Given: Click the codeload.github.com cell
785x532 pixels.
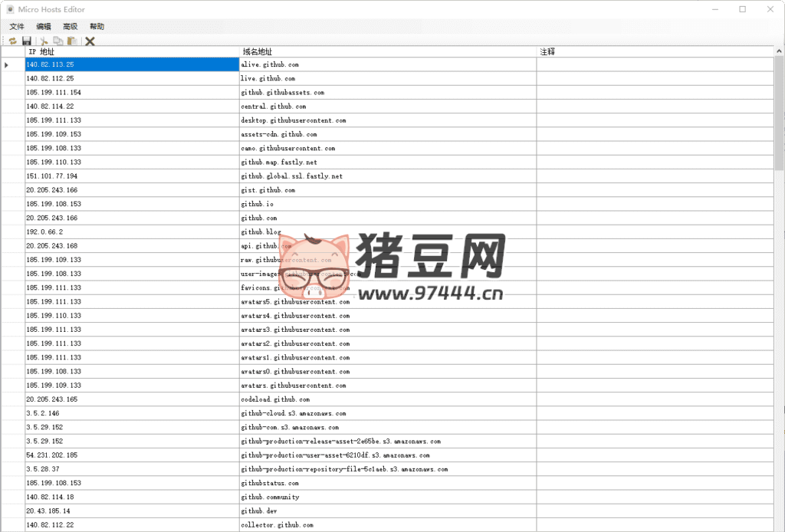Looking at the screenshot, I should (387, 400).
